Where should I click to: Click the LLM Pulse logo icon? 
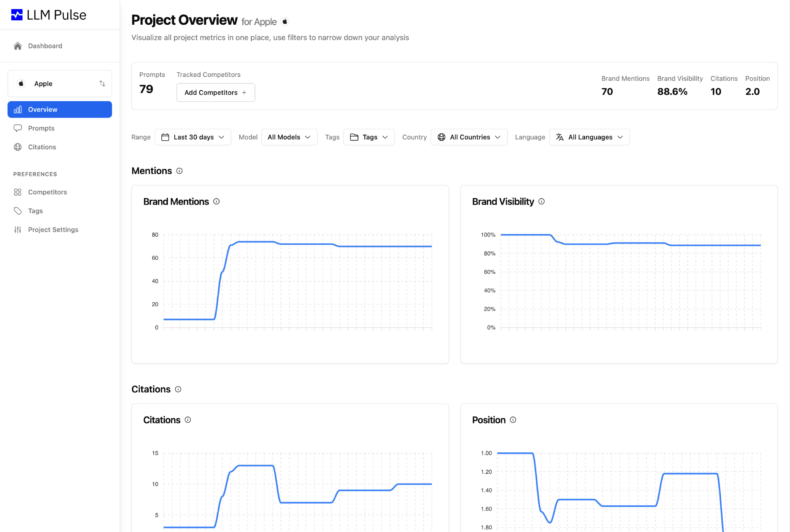17,15
